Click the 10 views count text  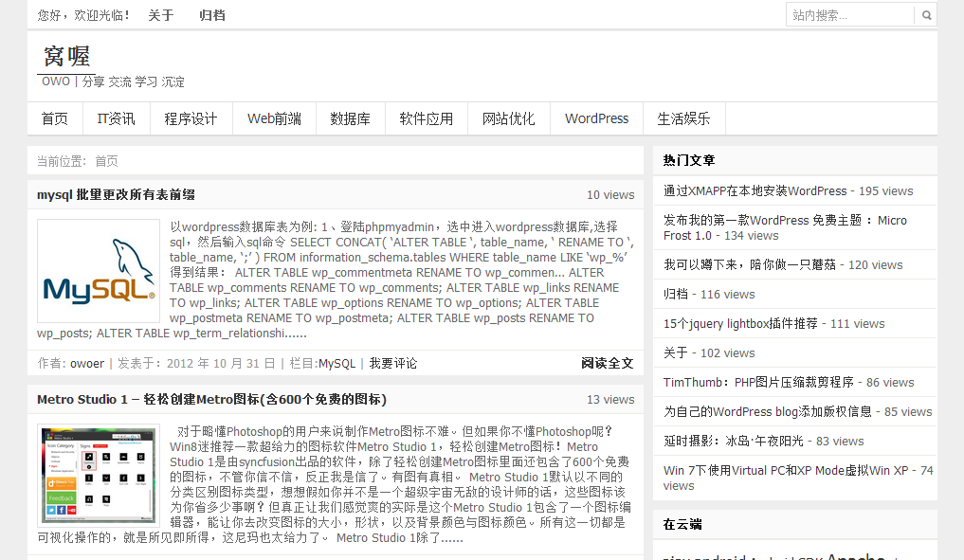point(610,195)
